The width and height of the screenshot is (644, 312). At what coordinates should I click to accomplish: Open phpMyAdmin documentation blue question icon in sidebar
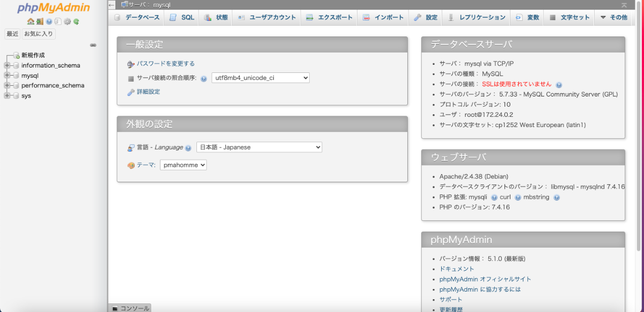click(x=49, y=22)
